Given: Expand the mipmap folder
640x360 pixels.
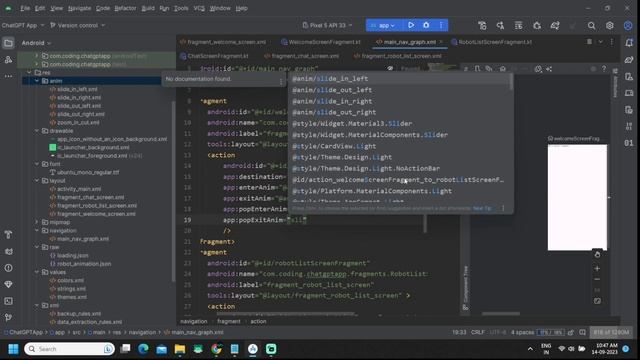Looking at the screenshot, I should (x=37, y=222).
